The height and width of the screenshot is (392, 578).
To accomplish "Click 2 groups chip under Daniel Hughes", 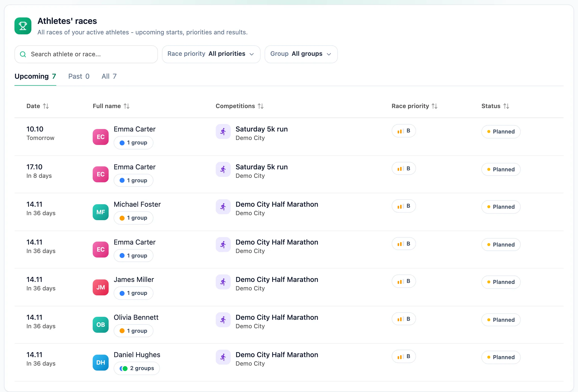I will (137, 368).
